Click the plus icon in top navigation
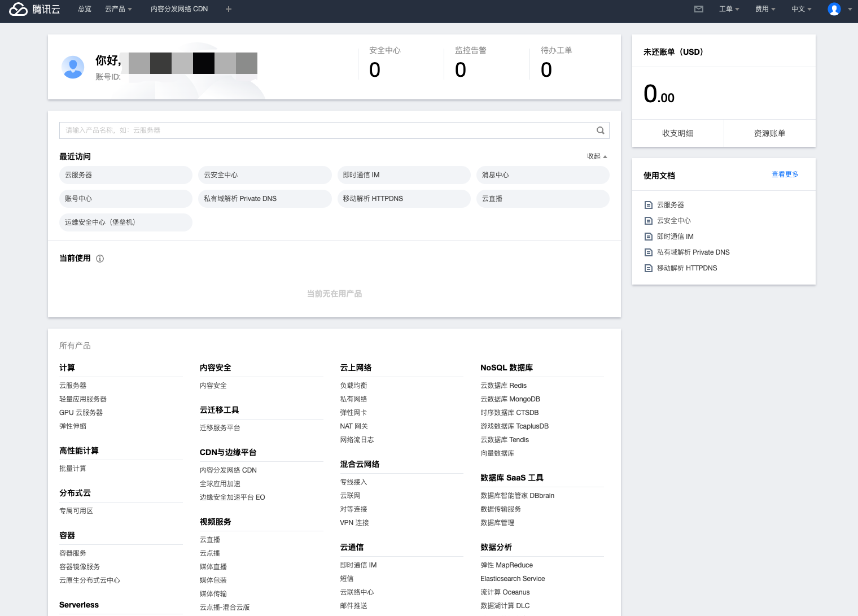The width and height of the screenshot is (858, 616). coord(229,9)
